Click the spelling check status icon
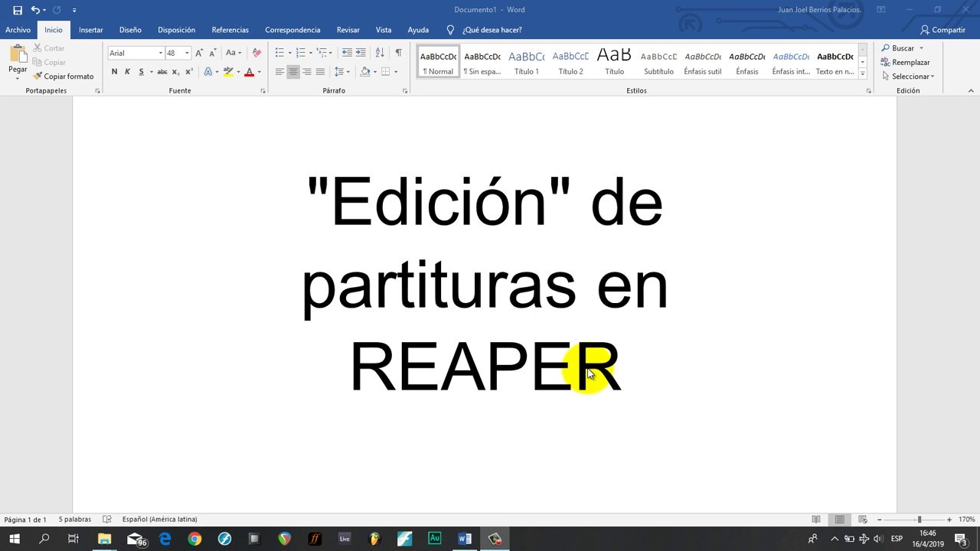980x551 pixels. click(x=107, y=520)
